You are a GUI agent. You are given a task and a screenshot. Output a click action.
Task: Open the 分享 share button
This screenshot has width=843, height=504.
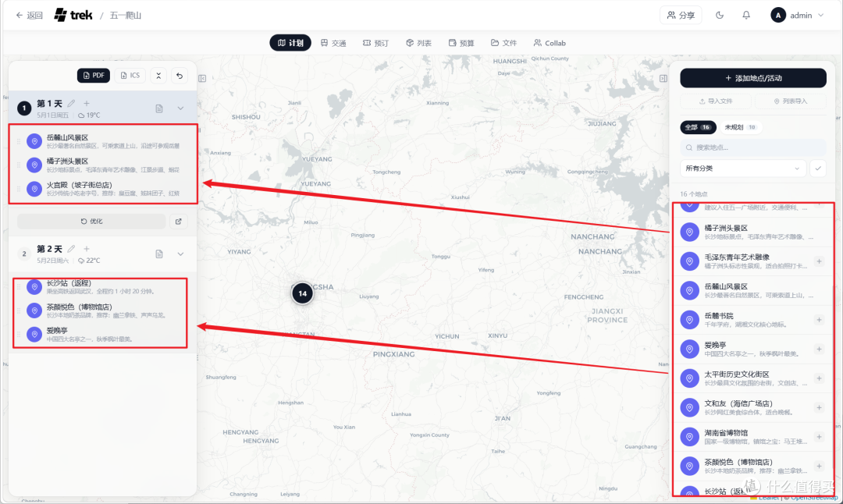681,15
